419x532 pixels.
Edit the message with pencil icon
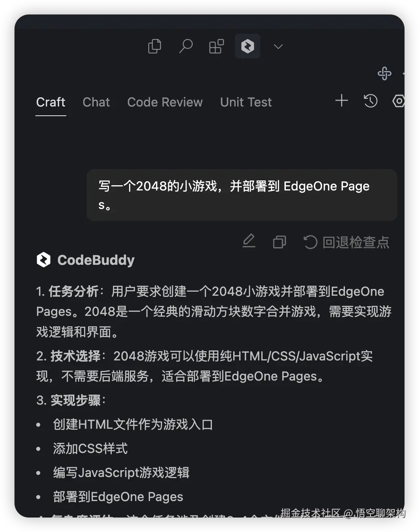pos(249,241)
